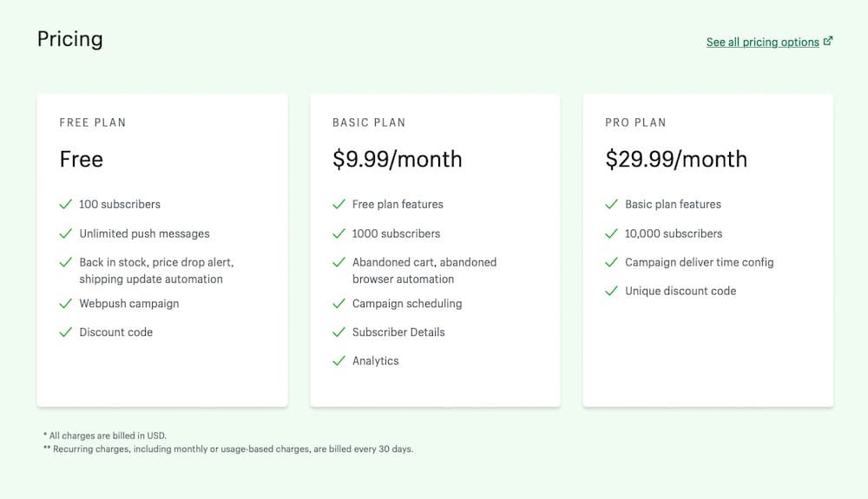Click checkmark next to 'Campaign scheduling'

(339, 304)
